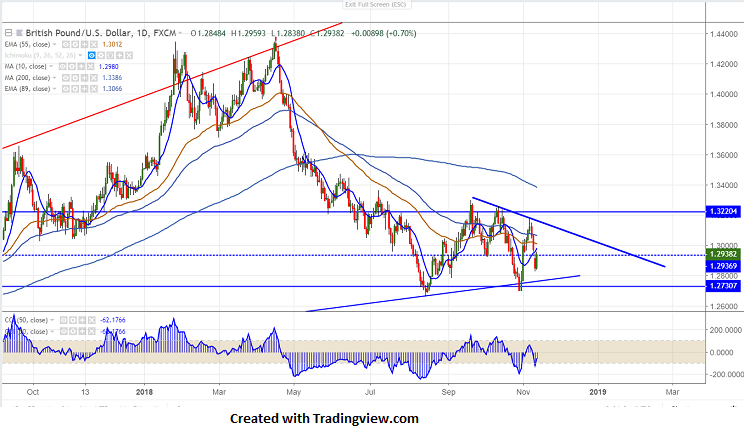The height and width of the screenshot is (434, 744).
Task: Select the MA (200, close) legend label
Action: tap(27, 78)
